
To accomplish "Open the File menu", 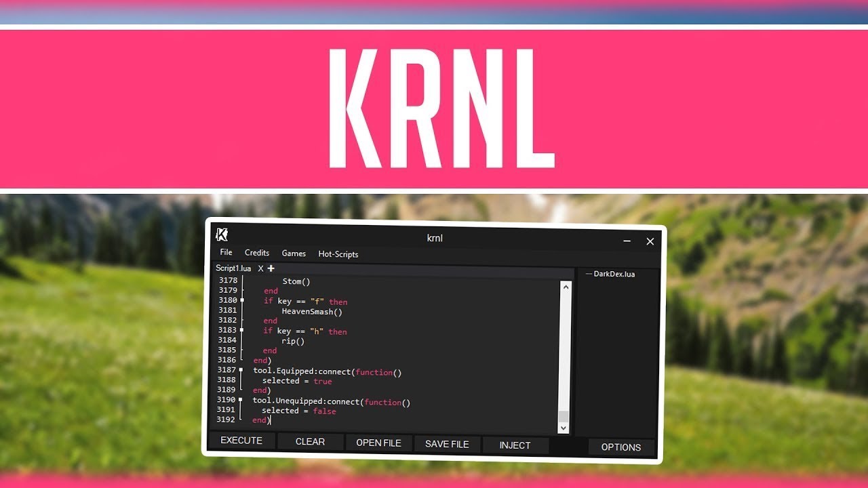I will pyautogui.click(x=226, y=252).
